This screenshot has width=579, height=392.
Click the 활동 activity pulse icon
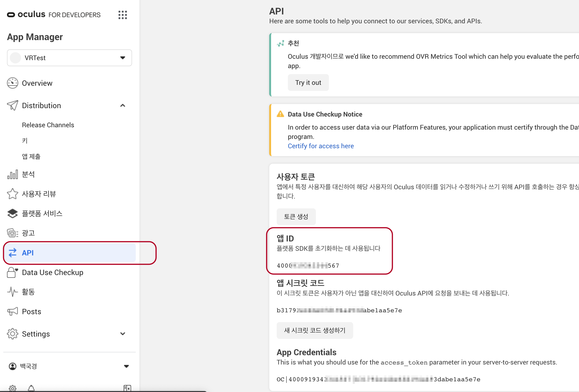tap(12, 292)
